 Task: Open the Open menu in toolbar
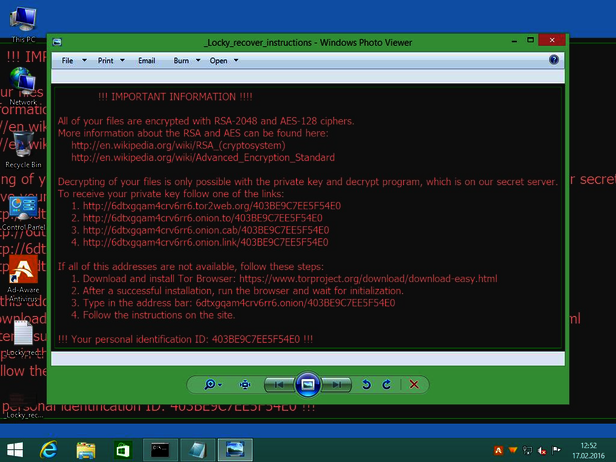pos(221,61)
